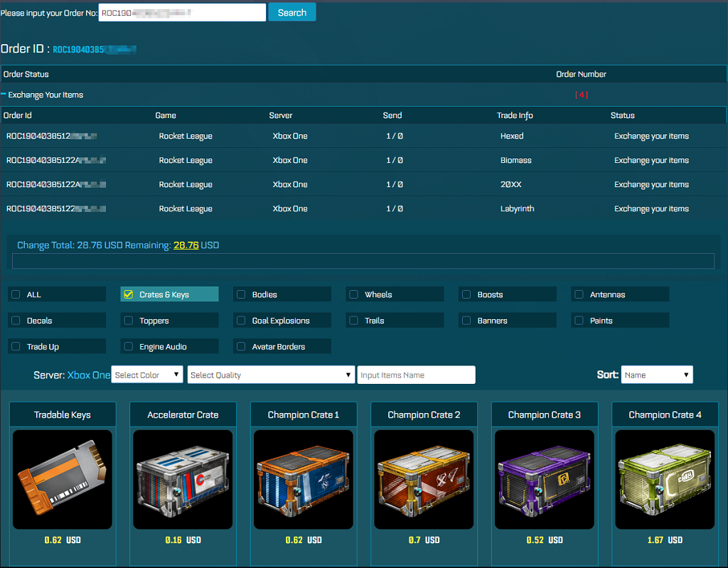Click the Champion Crate 1 title
Viewport: 728px width, 568px height.
coord(304,414)
